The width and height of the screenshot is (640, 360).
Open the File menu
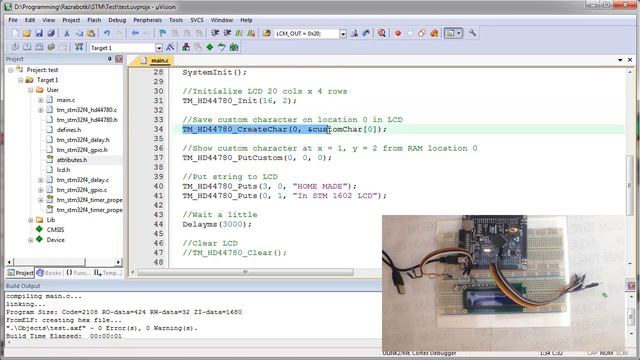coord(13,20)
